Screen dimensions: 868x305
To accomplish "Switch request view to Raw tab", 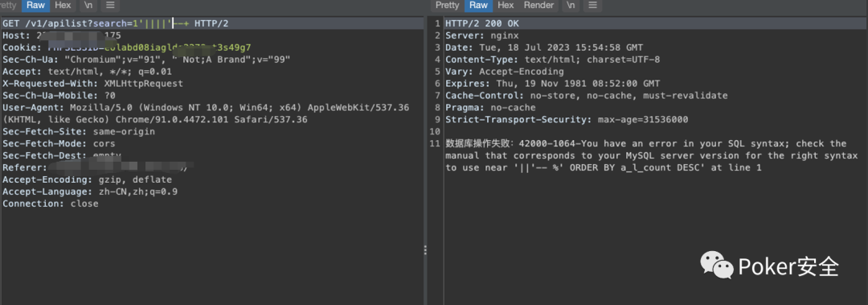I will pos(35,6).
